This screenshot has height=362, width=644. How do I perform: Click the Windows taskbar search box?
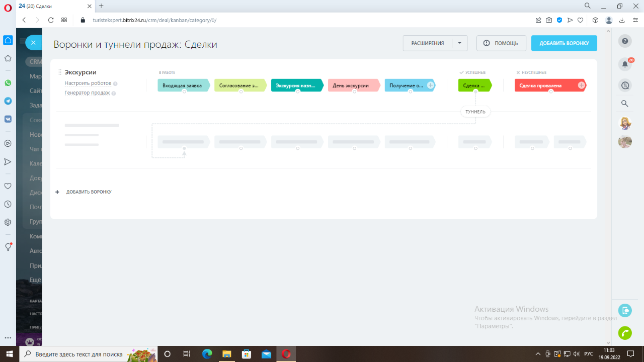click(x=89, y=354)
